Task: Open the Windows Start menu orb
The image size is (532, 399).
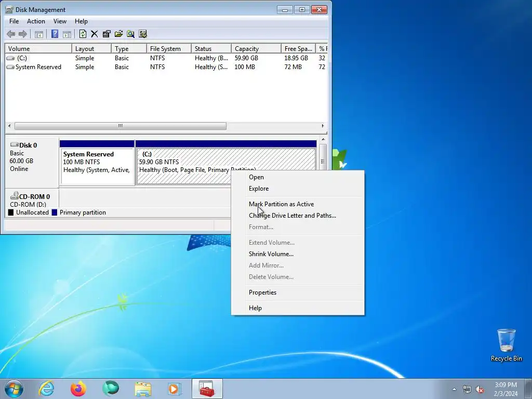Action: 14,389
